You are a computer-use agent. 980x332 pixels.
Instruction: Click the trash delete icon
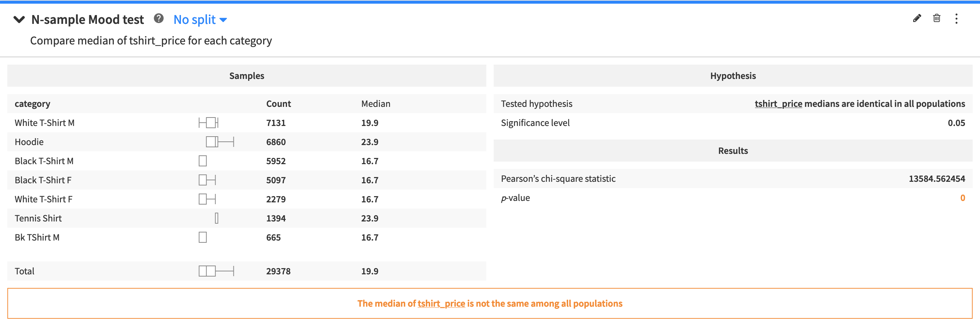tap(937, 18)
